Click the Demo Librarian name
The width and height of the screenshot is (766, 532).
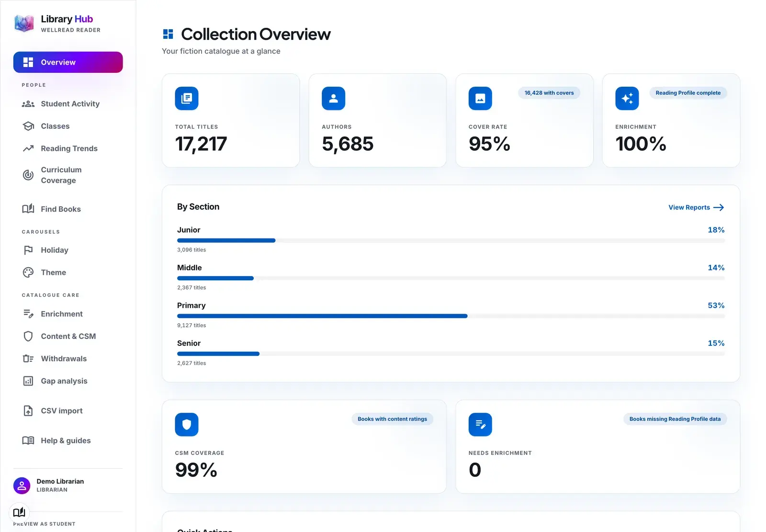pos(60,481)
